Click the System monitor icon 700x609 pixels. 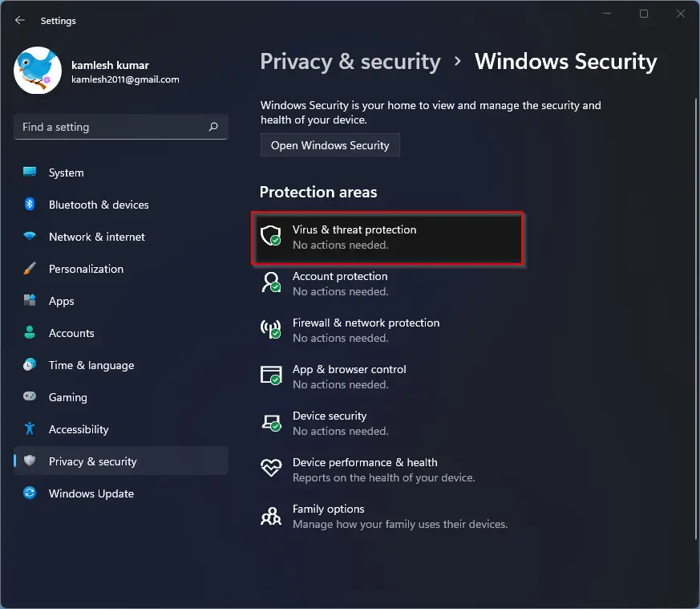[30, 172]
